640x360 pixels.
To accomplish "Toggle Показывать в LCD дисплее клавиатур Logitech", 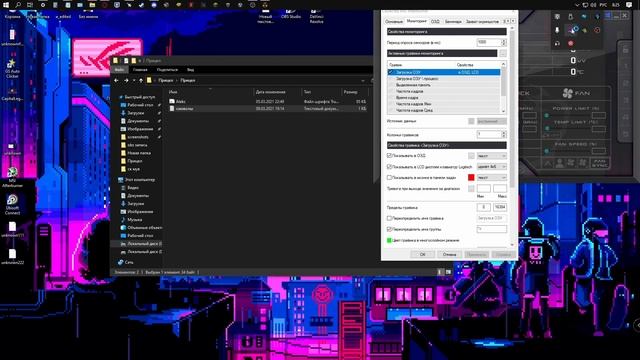I will pyautogui.click(x=389, y=167).
